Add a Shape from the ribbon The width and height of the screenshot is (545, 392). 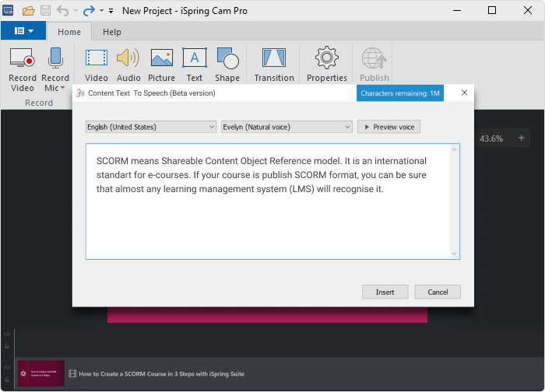pos(227,65)
